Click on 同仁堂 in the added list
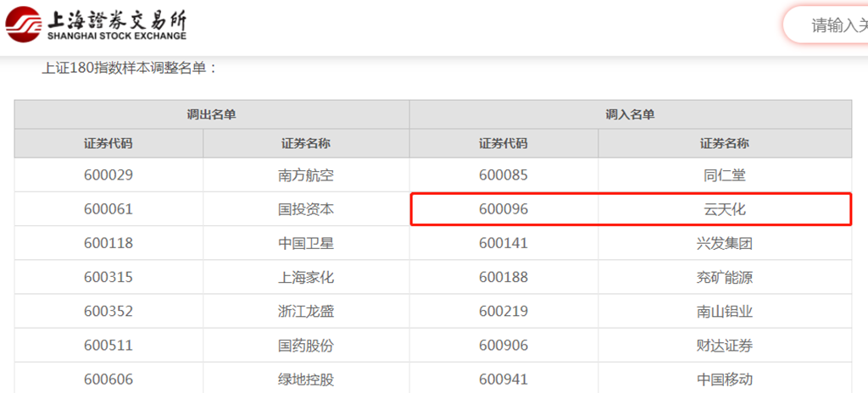The height and width of the screenshot is (393, 868). (x=724, y=175)
